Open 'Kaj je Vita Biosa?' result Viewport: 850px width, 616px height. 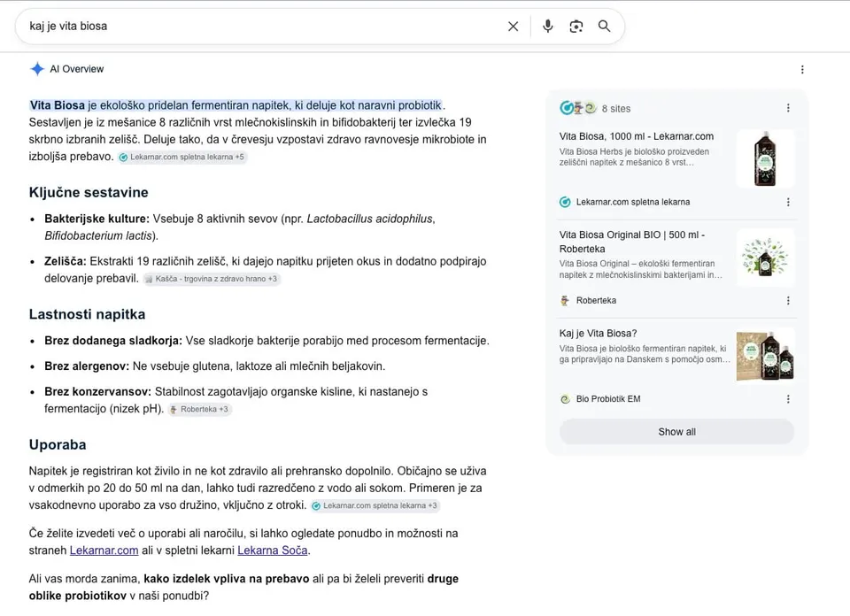coord(598,333)
